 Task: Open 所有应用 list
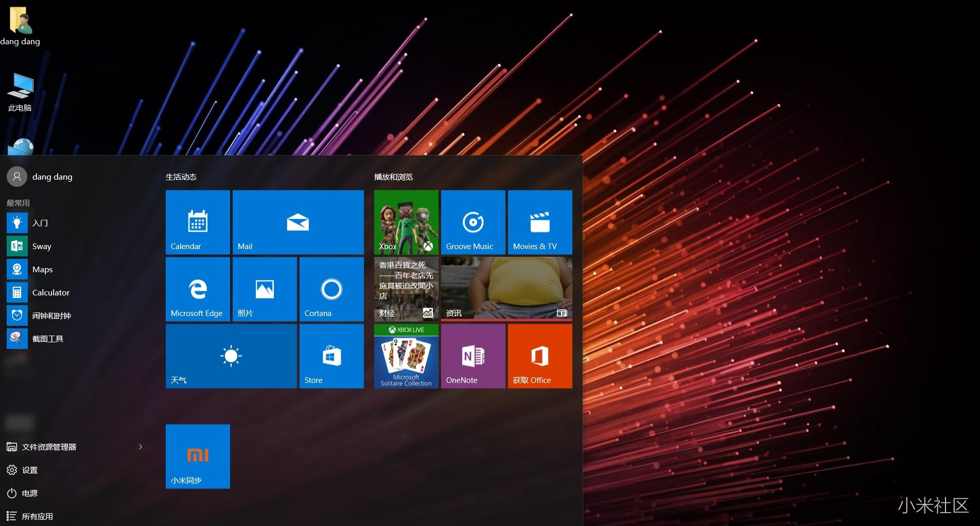[37, 516]
